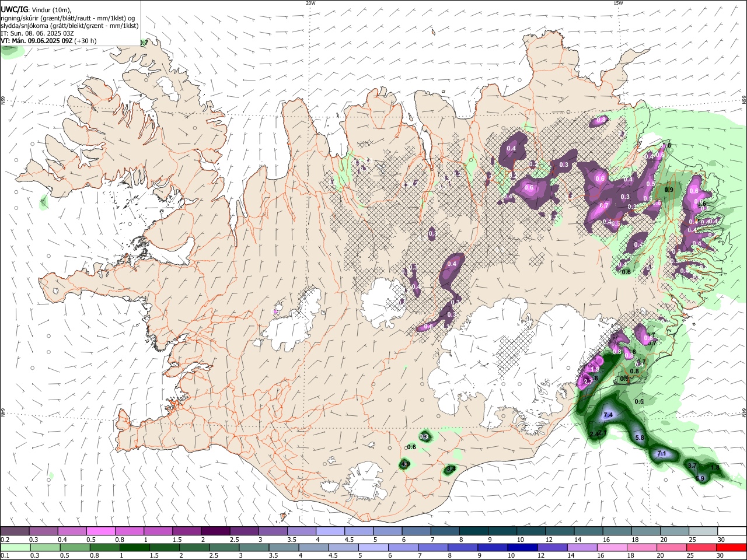Screen dimensions: 747x560
Task: Click the '5.8' precipitation value offshore
Action: pos(639,437)
